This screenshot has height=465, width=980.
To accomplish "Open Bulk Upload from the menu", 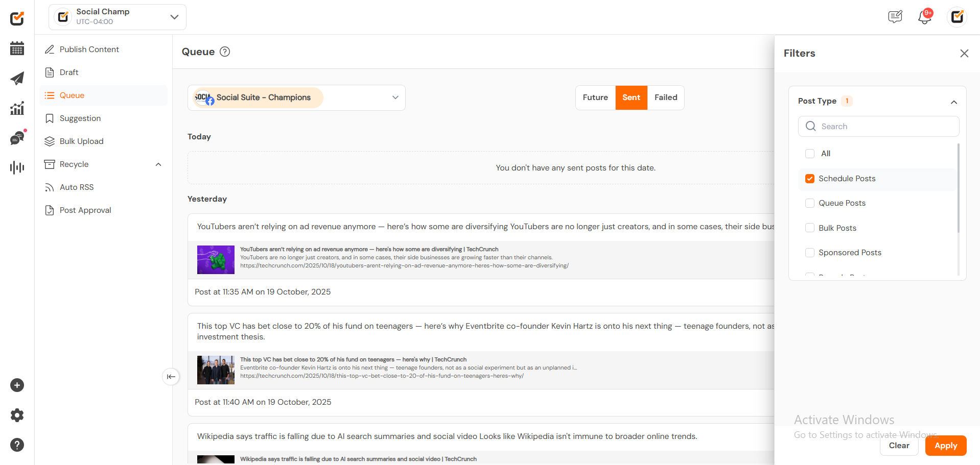I will click(x=81, y=141).
